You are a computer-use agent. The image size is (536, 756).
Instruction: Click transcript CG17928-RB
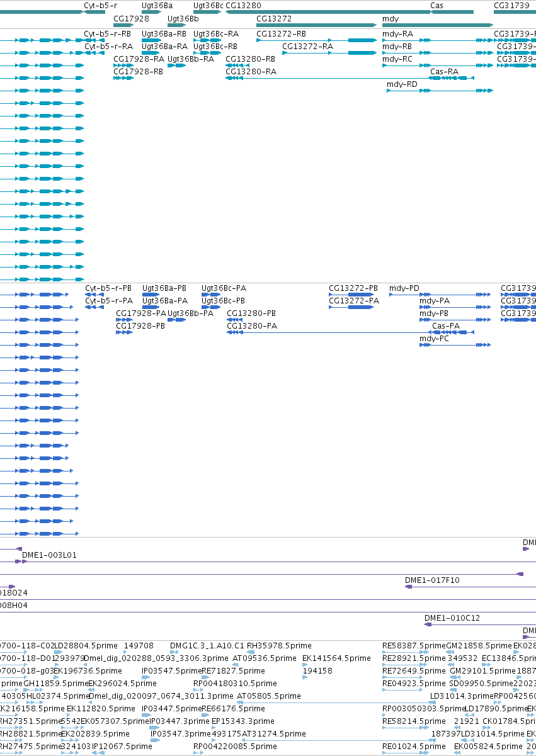[138, 72]
